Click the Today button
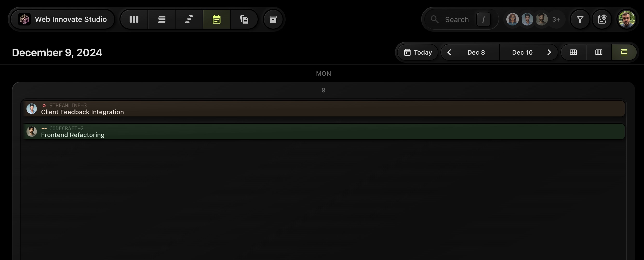 click(x=418, y=52)
